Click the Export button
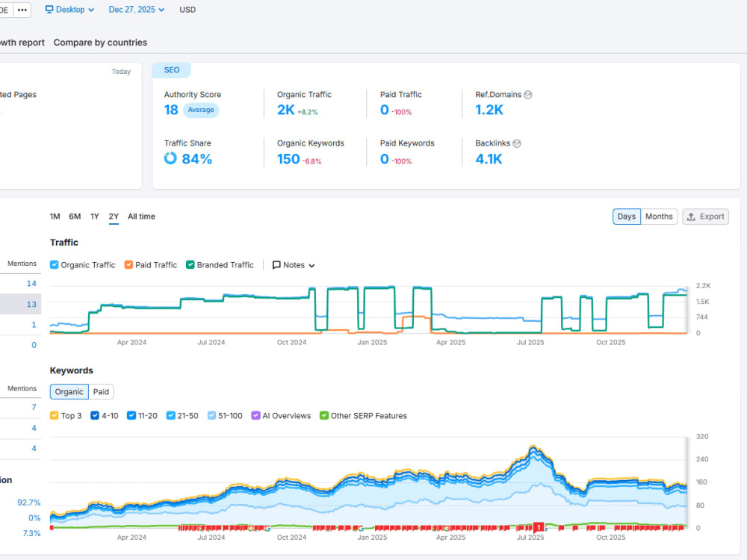 [705, 217]
